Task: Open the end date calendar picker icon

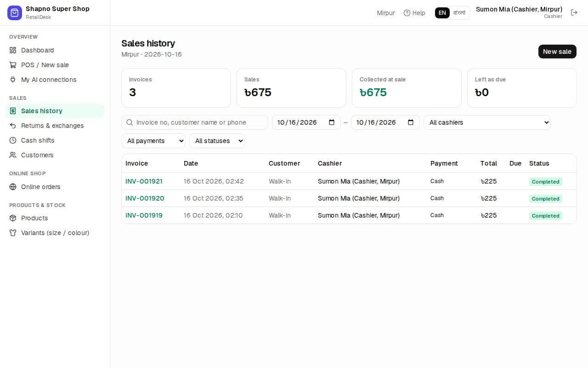Action: (x=411, y=122)
